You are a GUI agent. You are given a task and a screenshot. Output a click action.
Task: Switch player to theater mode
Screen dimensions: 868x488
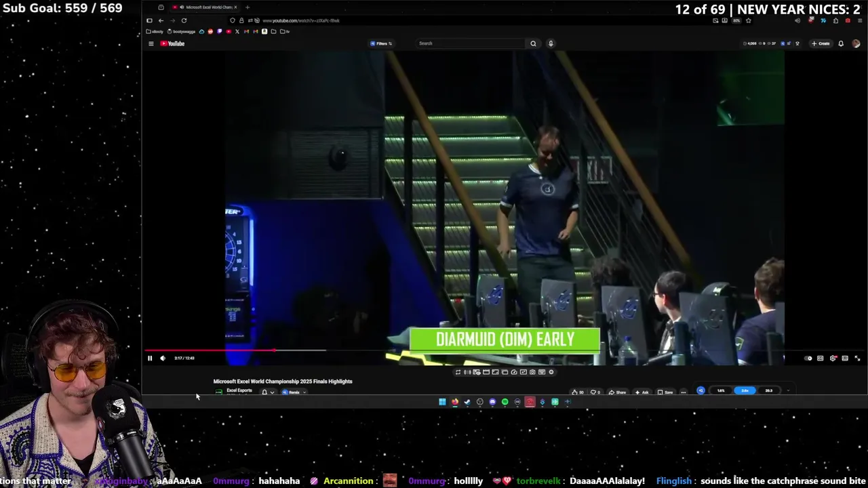point(845,358)
